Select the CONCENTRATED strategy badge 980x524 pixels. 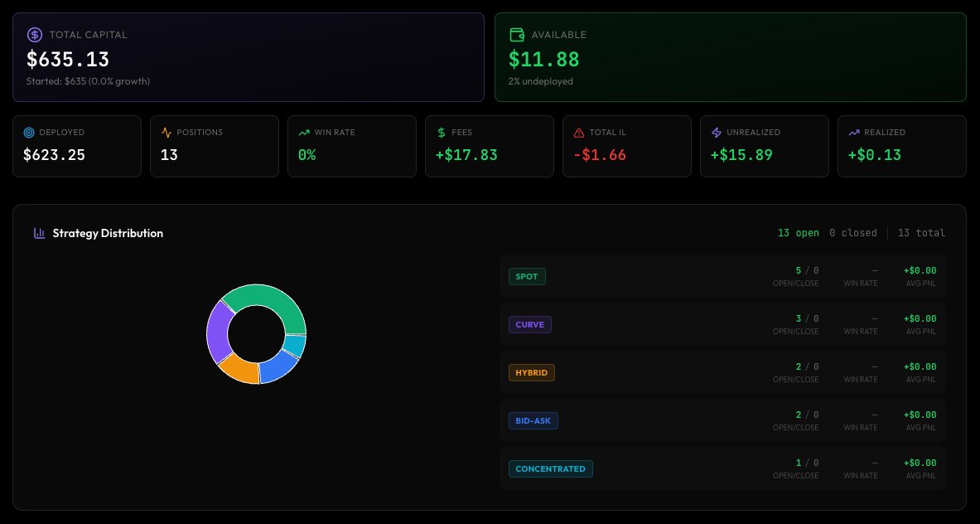[x=551, y=469]
